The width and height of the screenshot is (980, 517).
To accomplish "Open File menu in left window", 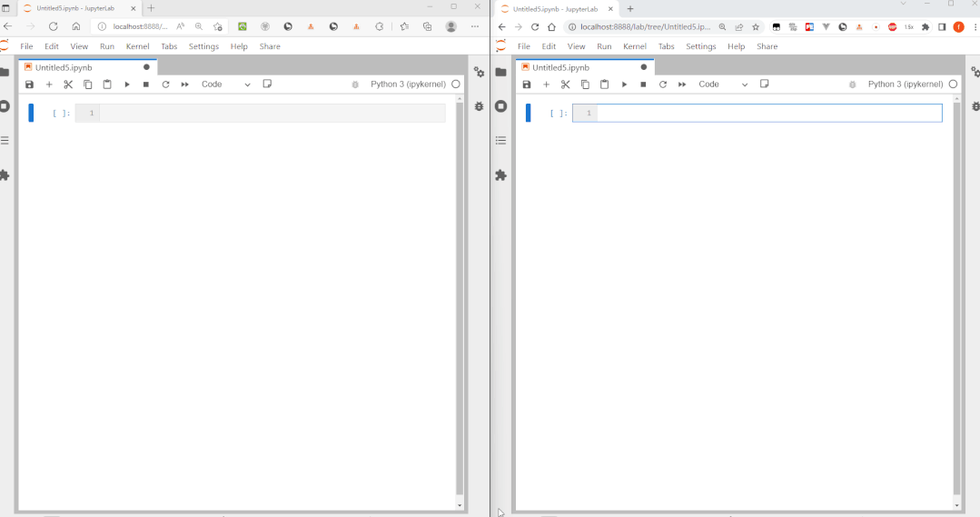I will (x=26, y=46).
